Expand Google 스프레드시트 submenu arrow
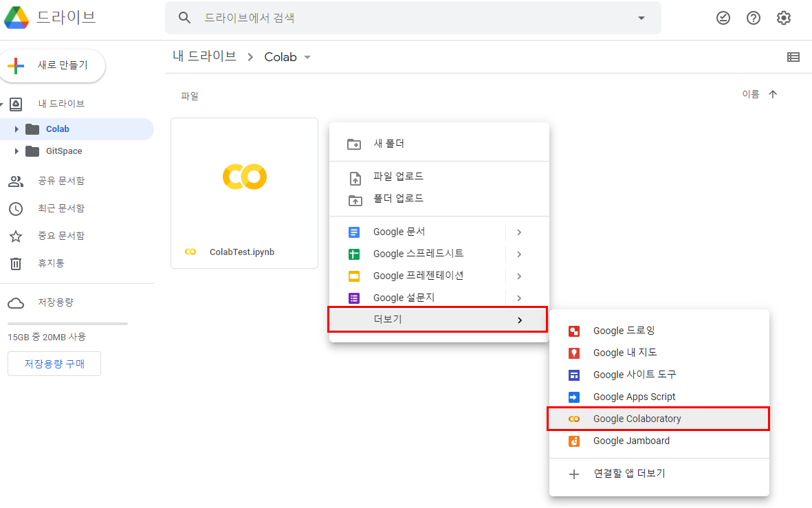The height and width of the screenshot is (508, 812). [519, 254]
